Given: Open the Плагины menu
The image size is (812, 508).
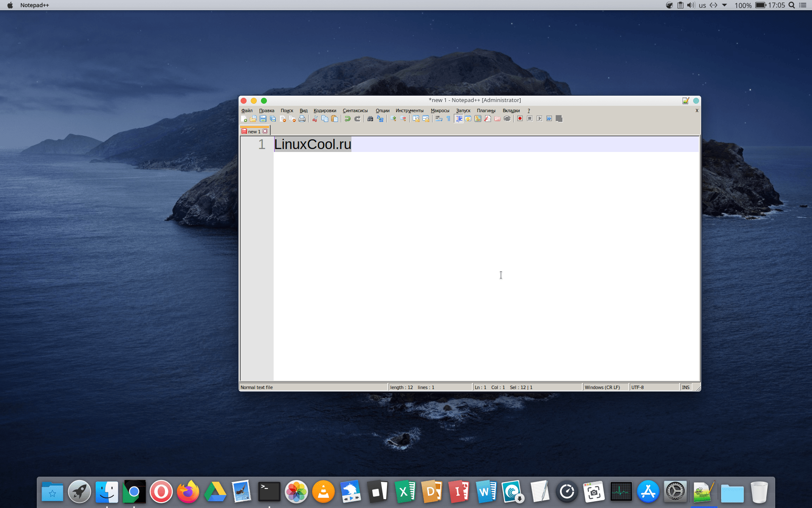Looking at the screenshot, I should [x=486, y=110].
